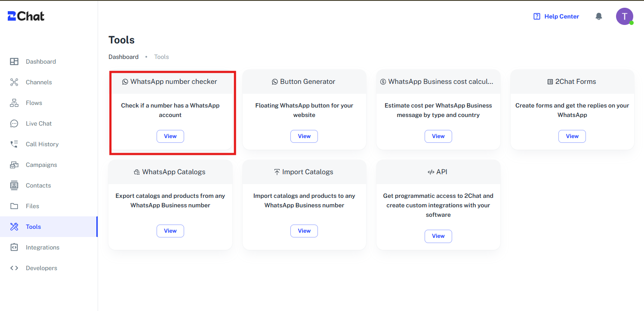Click the Tools wrench icon
644x311 pixels.
click(14, 227)
